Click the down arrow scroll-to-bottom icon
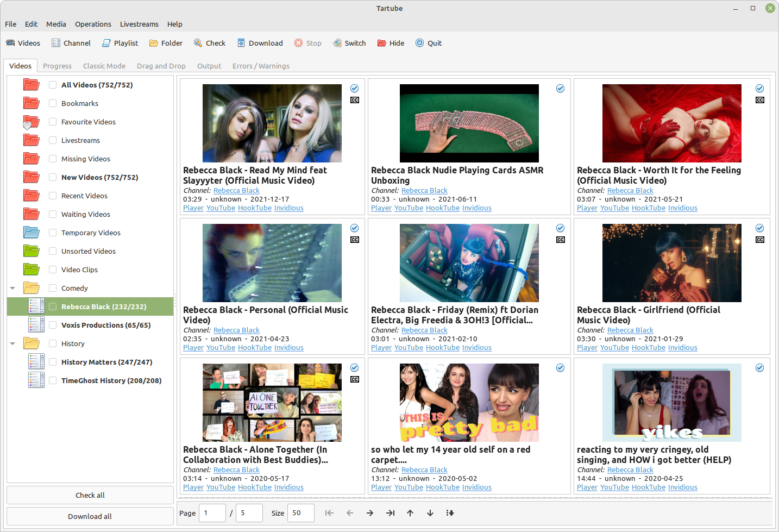 (430, 513)
